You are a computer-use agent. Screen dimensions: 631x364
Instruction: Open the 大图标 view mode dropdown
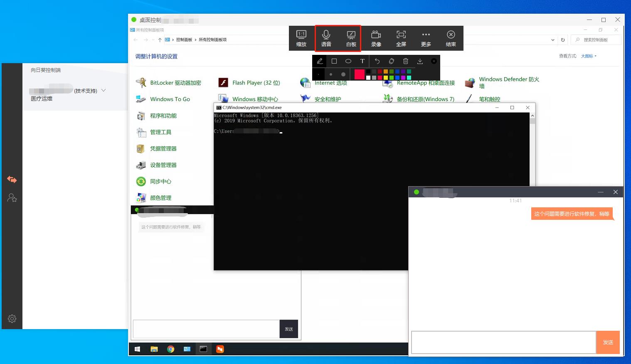click(589, 56)
